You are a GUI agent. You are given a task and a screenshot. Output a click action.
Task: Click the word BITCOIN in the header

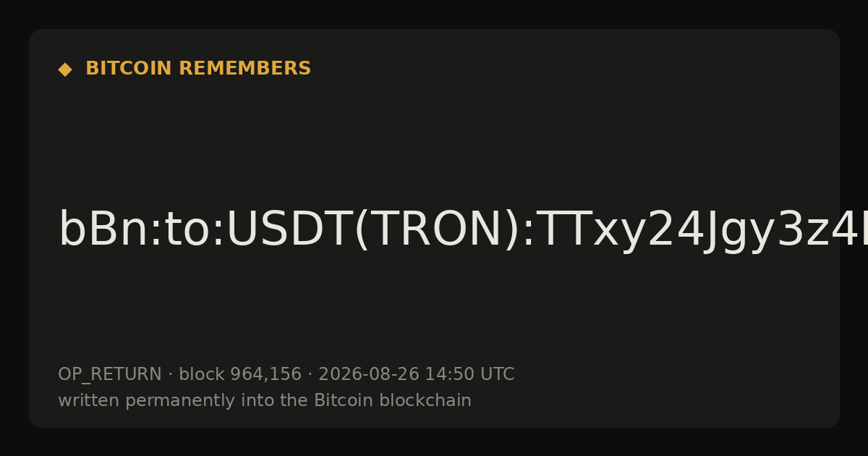coord(129,69)
